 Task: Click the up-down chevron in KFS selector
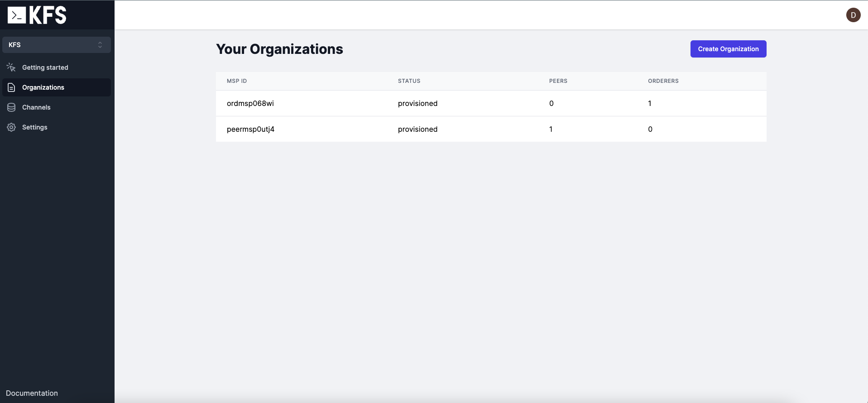point(100,45)
